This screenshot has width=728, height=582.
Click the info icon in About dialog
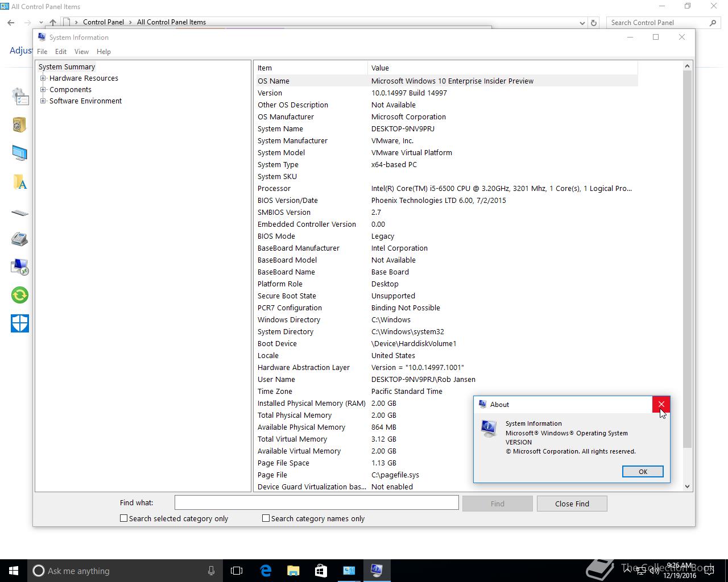click(489, 429)
